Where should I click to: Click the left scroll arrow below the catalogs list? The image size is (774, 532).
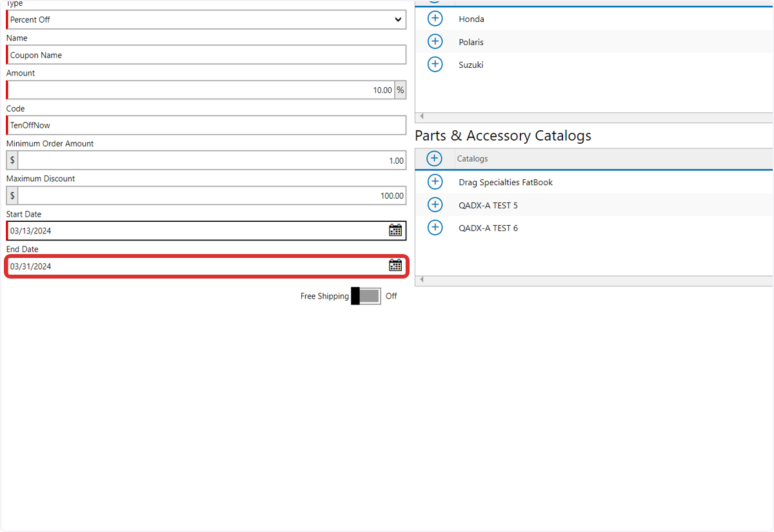click(422, 279)
